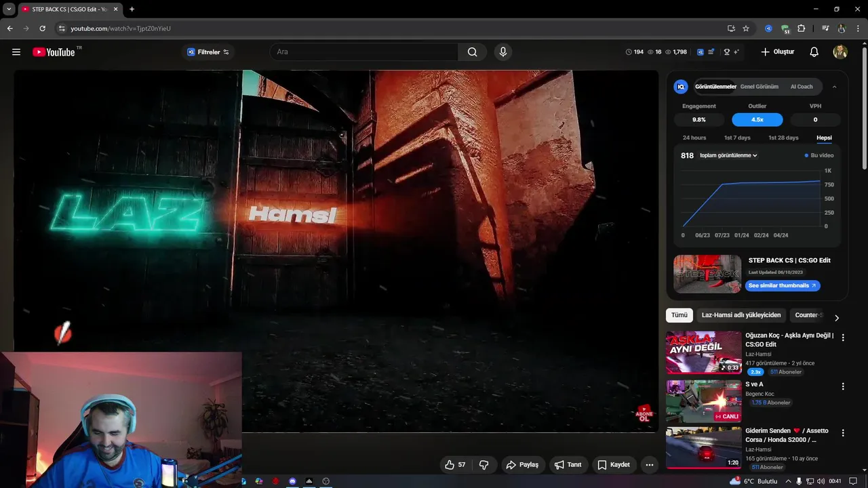
Task: Dislike the video
Action: [x=484, y=465]
